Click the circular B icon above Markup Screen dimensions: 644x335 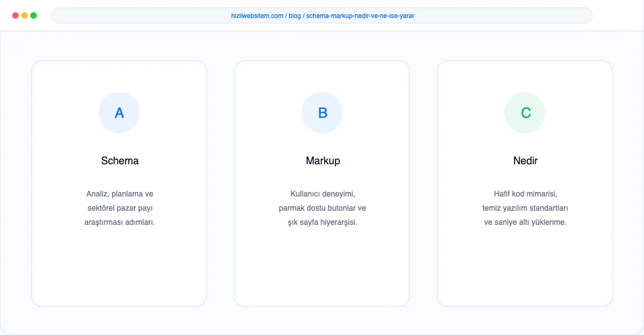[322, 113]
